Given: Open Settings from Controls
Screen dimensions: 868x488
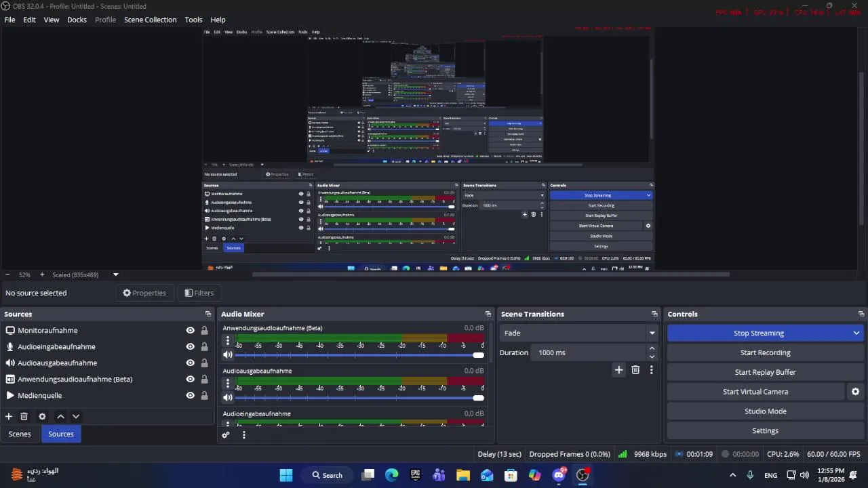Looking at the screenshot, I should point(765,431).
